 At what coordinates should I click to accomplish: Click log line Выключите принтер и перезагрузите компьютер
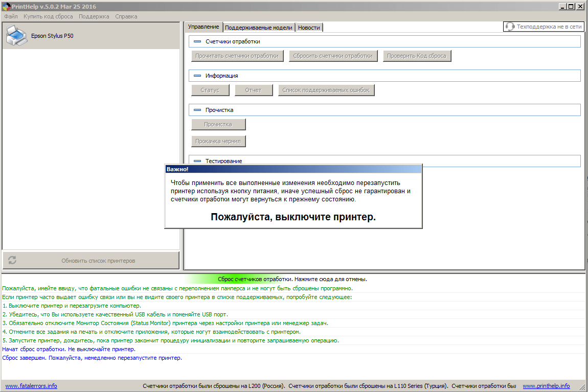pyautogui.click(x=72, y=306)
